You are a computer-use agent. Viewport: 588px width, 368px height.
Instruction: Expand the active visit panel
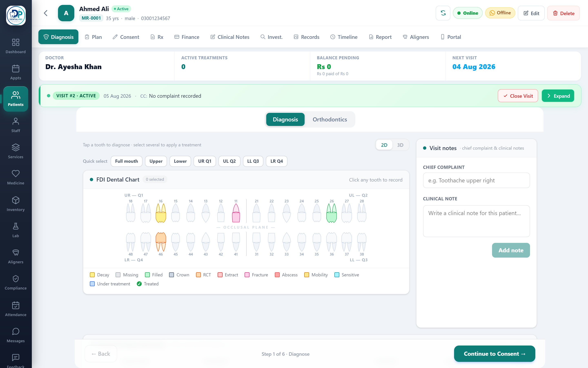click(x=558, y=96)
